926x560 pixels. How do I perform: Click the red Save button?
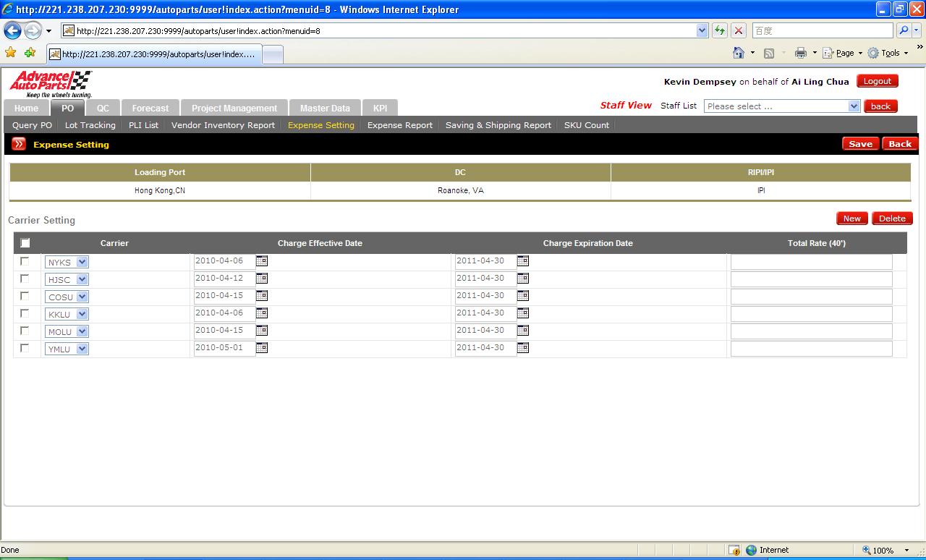click(x=860, y=144)
